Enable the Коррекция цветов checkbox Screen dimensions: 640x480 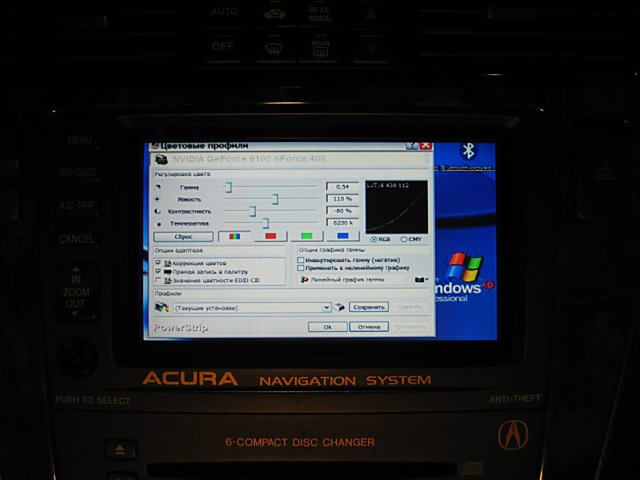click(159, 261)
